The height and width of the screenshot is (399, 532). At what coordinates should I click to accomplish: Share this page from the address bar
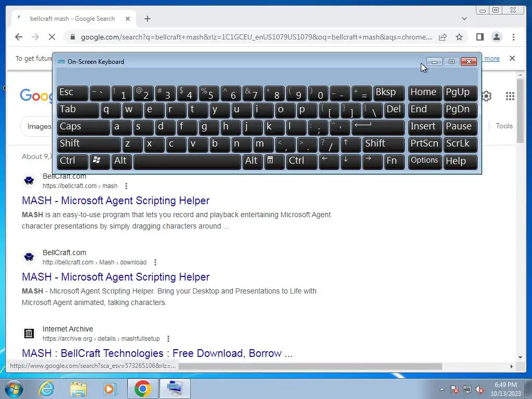click(443, 37)
